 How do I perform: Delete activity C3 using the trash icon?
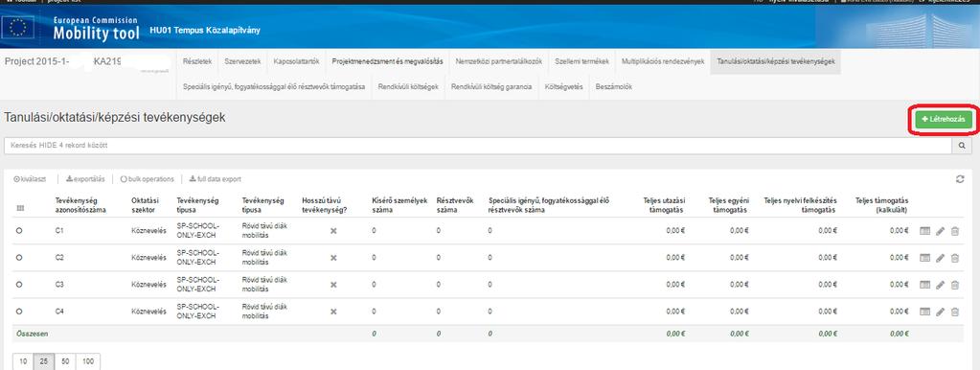[x=954, y=285]
